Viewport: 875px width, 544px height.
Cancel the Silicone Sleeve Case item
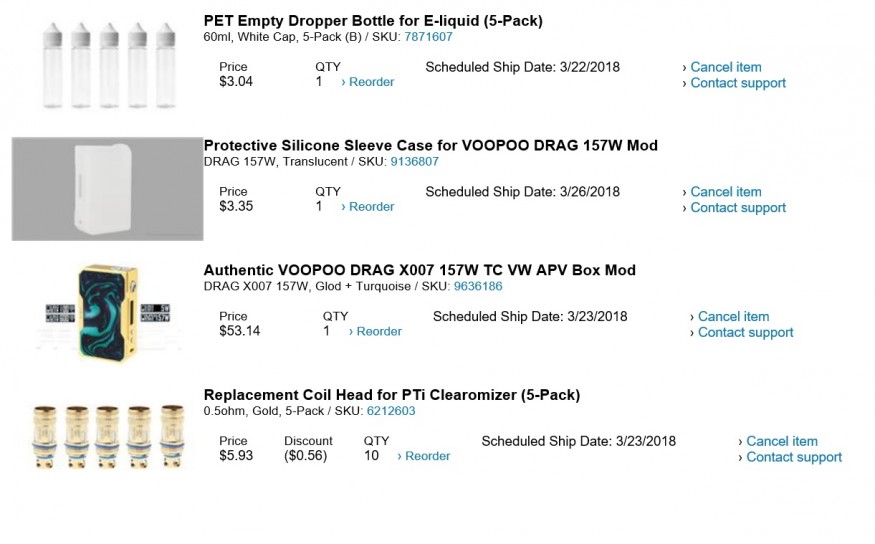tap(725, 192)
